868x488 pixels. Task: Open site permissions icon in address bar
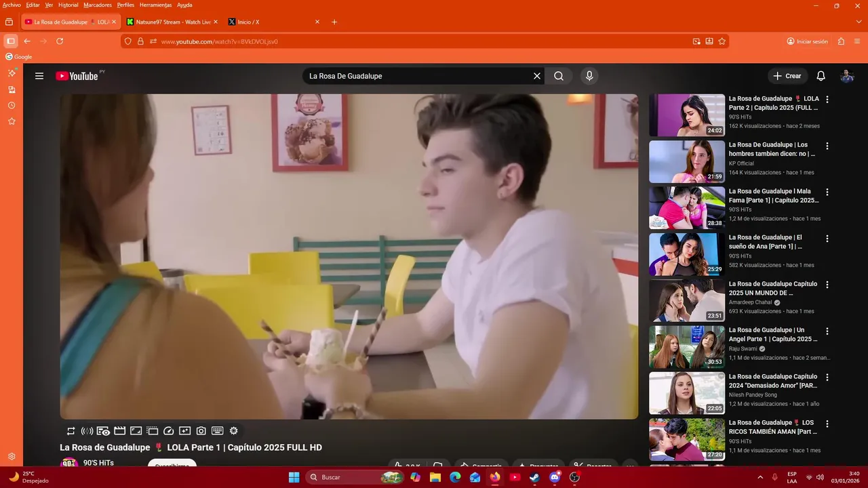click(153, 41)
